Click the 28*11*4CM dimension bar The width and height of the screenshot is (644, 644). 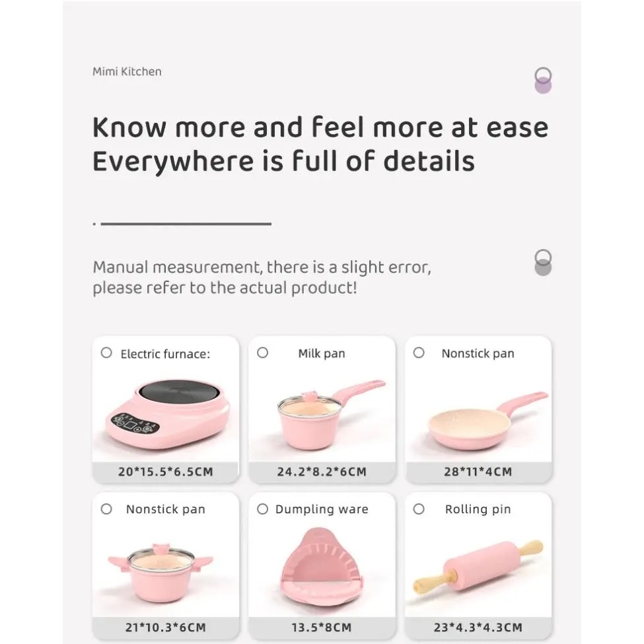pyautogui.click(x=478, y=472)
